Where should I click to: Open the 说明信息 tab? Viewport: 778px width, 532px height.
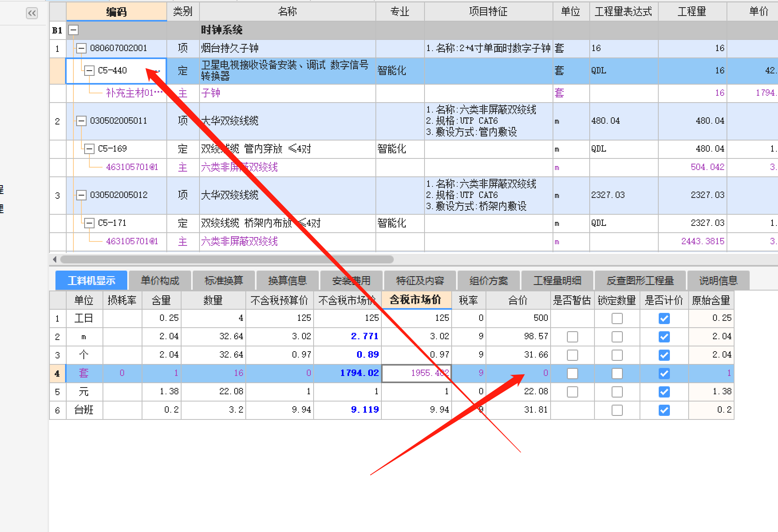[x=719, y=281]
